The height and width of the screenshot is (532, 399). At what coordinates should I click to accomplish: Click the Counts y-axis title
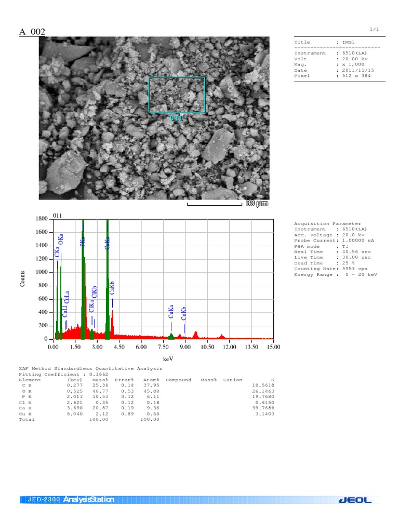pos(22,279)
